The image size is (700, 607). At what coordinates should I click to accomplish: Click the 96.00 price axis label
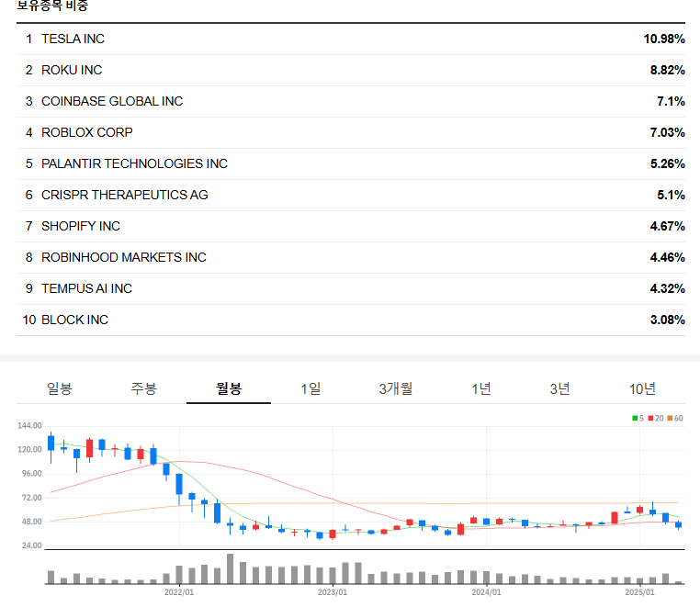coord(32,474)
